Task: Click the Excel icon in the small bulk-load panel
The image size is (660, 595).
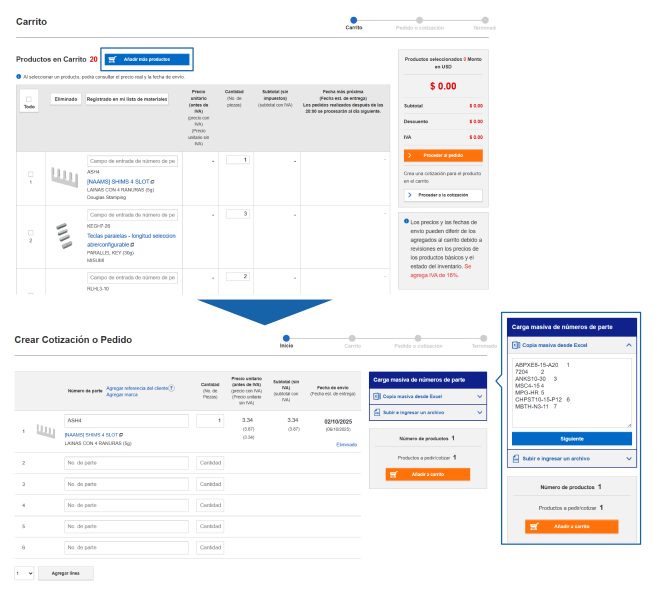Action: click(375, 396)
